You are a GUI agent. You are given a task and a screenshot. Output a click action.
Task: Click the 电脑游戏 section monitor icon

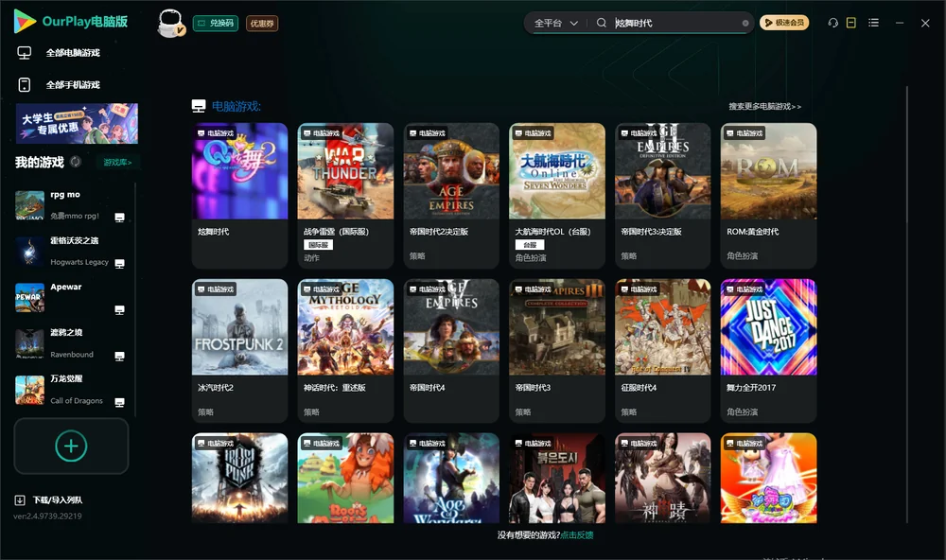[x=199, y=106]
